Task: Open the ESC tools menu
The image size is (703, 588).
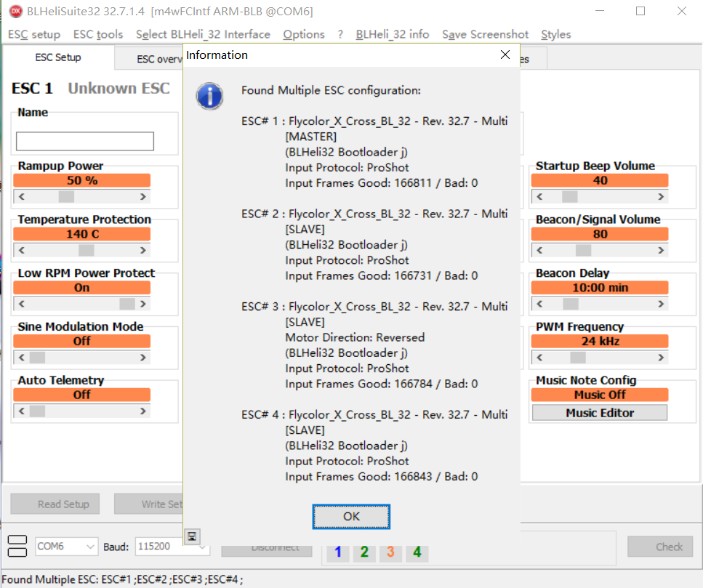Action: [97, 34]
